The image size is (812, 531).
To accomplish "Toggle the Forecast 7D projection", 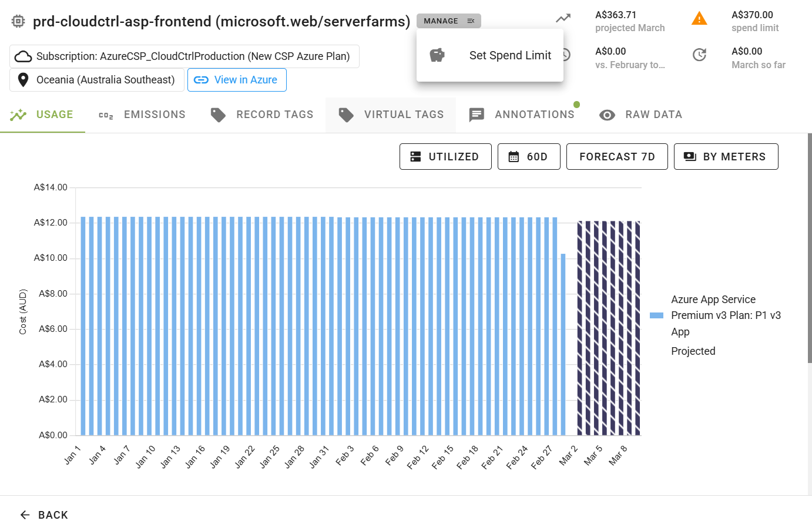I will click(616, 157).
